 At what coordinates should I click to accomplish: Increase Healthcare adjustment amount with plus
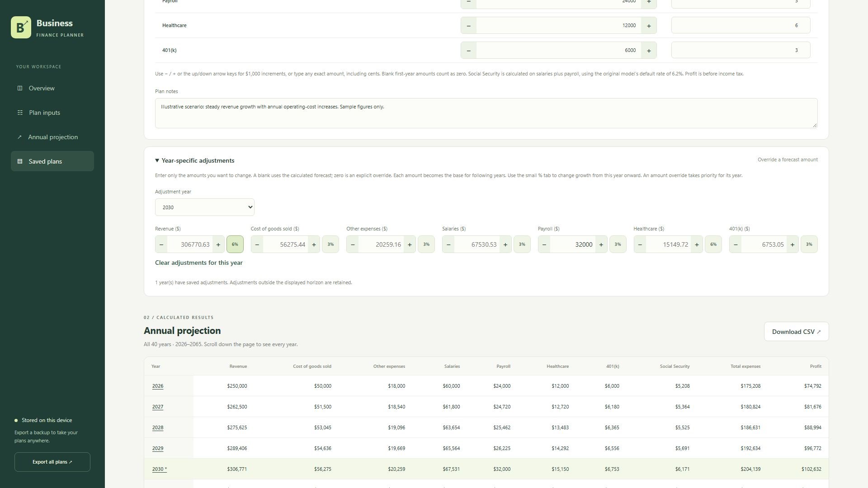697,244
